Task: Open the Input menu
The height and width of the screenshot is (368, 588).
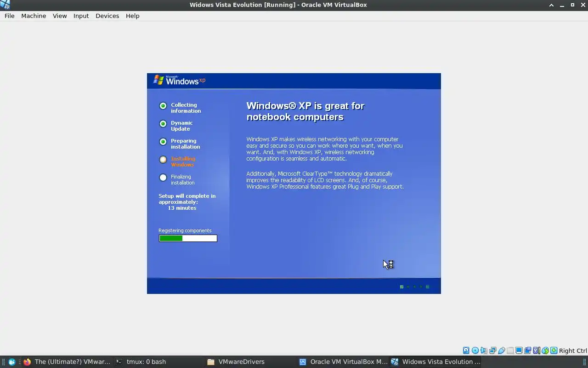Action: click(81, 16)
